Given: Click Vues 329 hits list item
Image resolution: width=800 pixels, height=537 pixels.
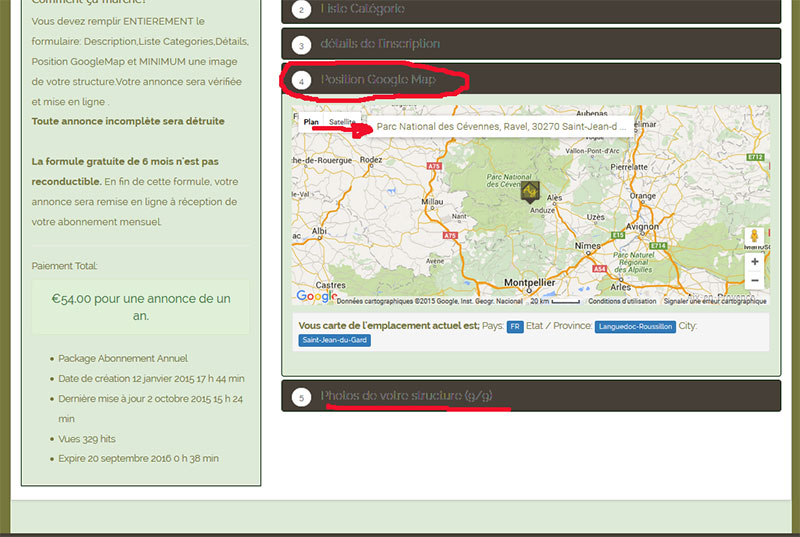Looking at the screenshot, I should [87, 439].
